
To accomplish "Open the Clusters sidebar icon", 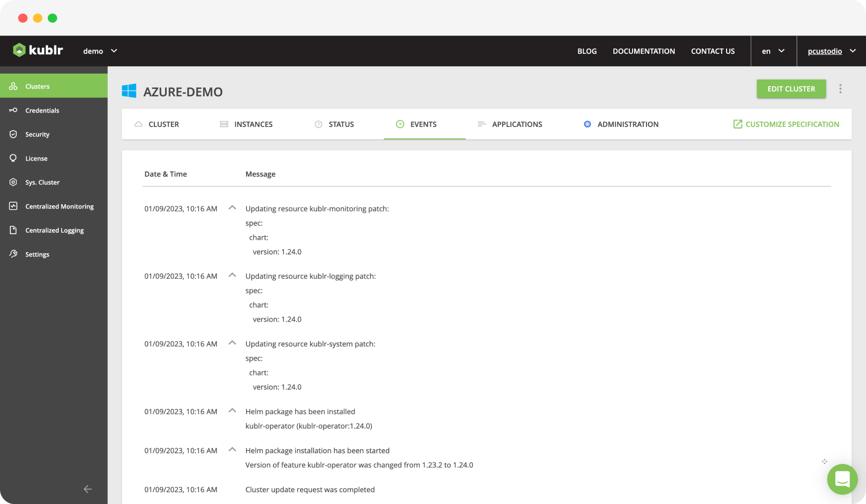I will pos(13,86).
